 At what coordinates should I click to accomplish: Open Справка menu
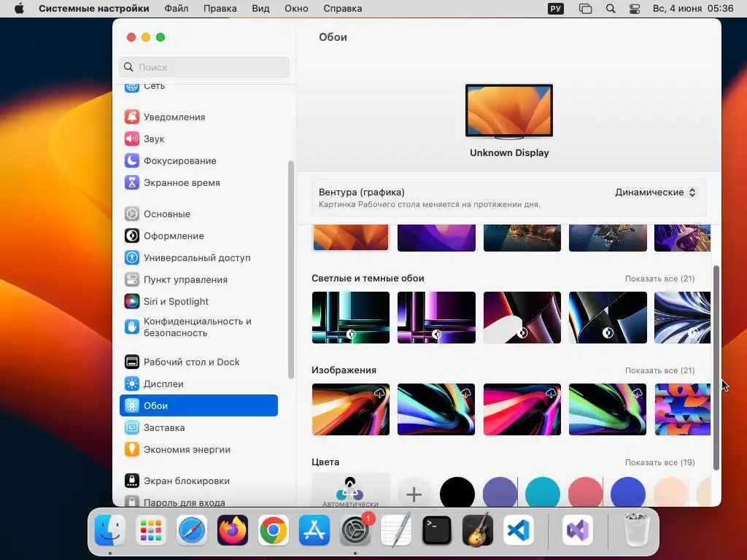point(343,9)
